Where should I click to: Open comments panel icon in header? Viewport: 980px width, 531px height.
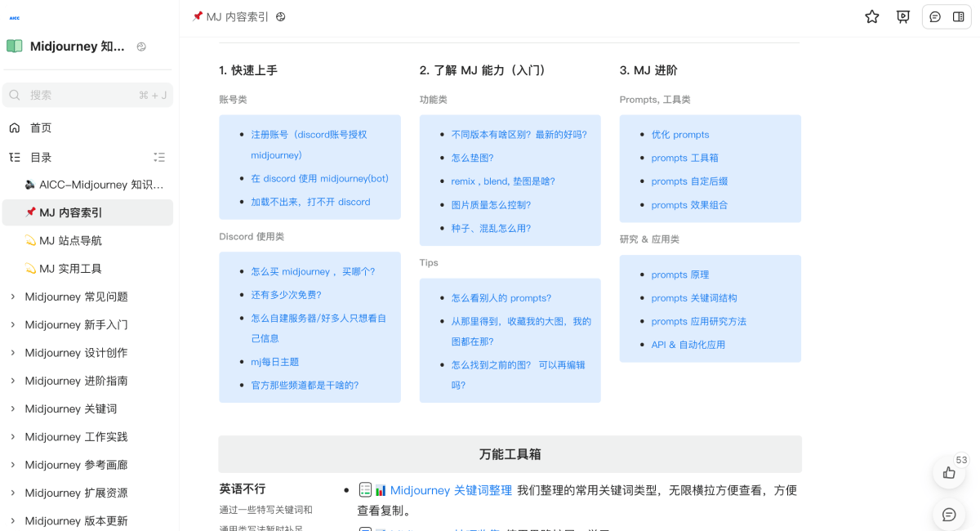[x=935, y=16]
